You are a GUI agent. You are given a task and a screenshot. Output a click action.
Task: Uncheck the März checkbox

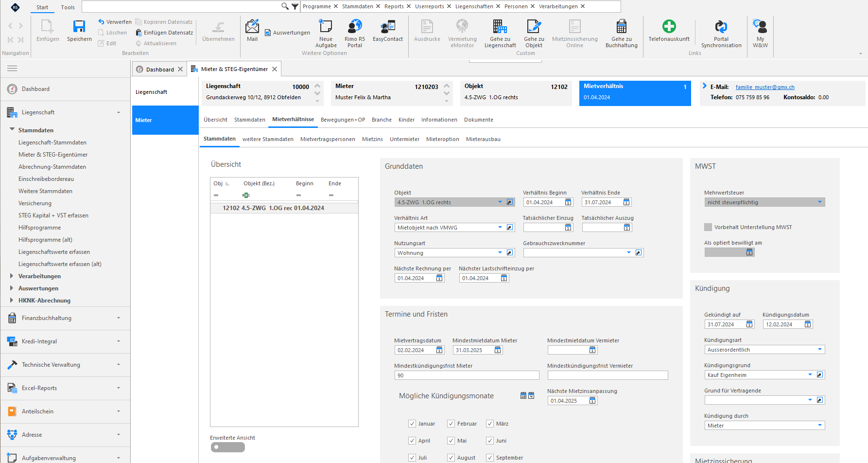pyautogui.click(x=490, y=424)
